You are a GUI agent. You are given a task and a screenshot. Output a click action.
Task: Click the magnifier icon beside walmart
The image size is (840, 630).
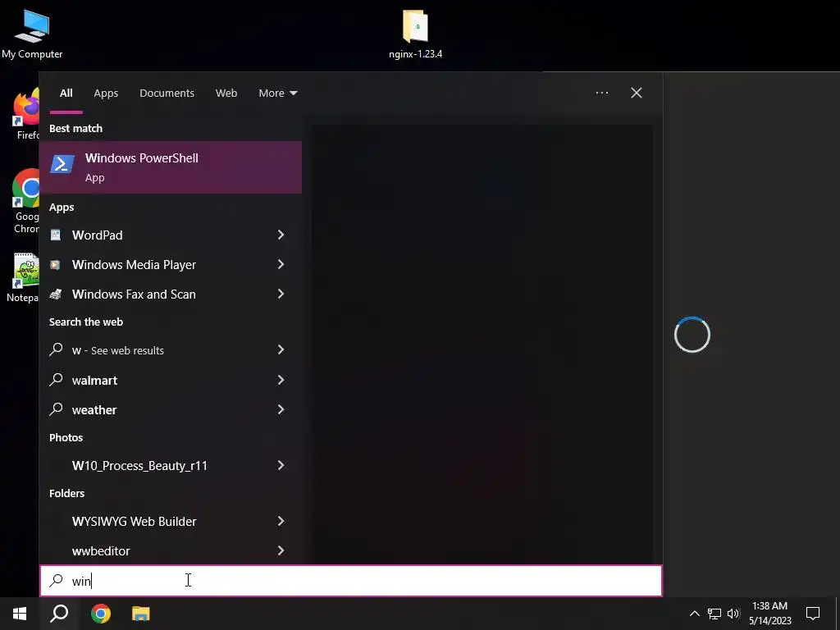(x=56, y=380)
